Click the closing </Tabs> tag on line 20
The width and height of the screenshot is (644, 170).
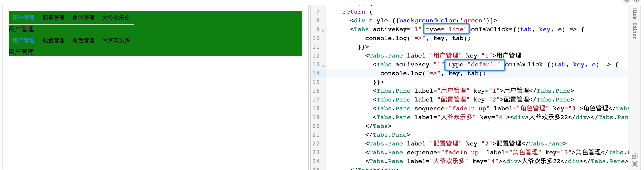point(378,126)
